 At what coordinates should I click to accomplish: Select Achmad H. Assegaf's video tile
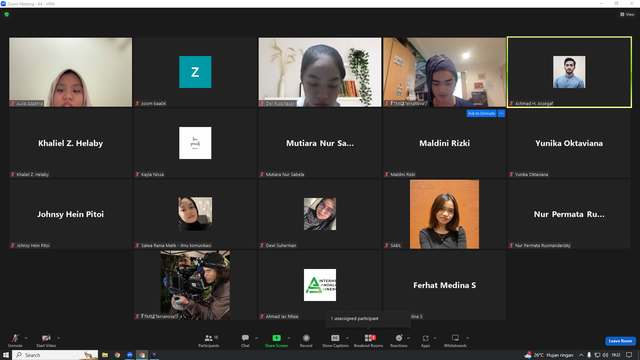pos(569,72)
